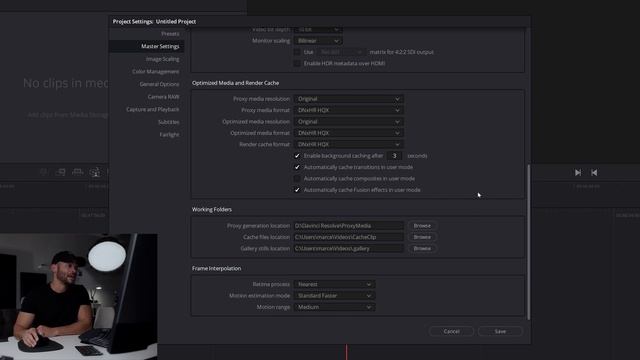Tick the Use matrix for 4:2:2 SDI output checkbox
640x360 pixels.
point(297,52)
